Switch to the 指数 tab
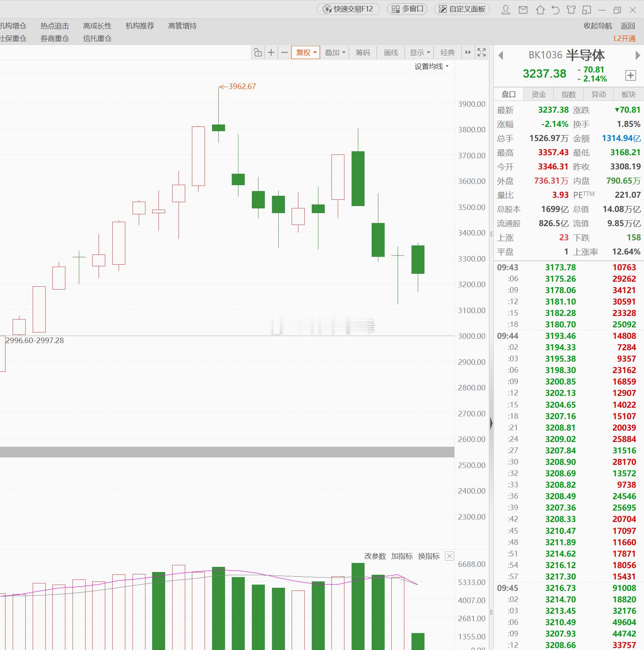The height and width of the screenshot is (650, 644). coord(568,94)
